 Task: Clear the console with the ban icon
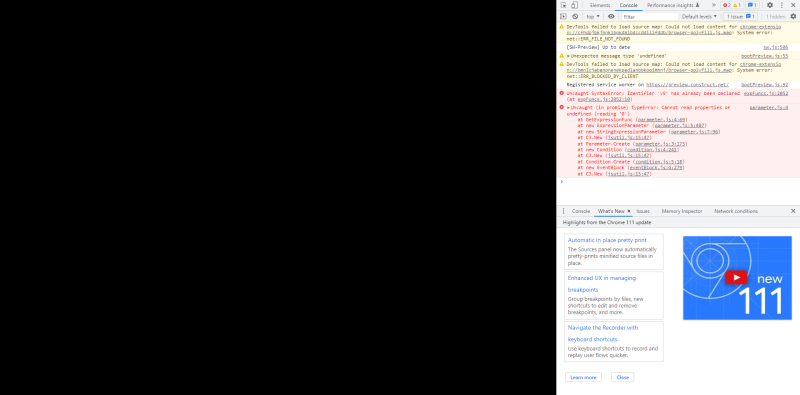point(576,16)
